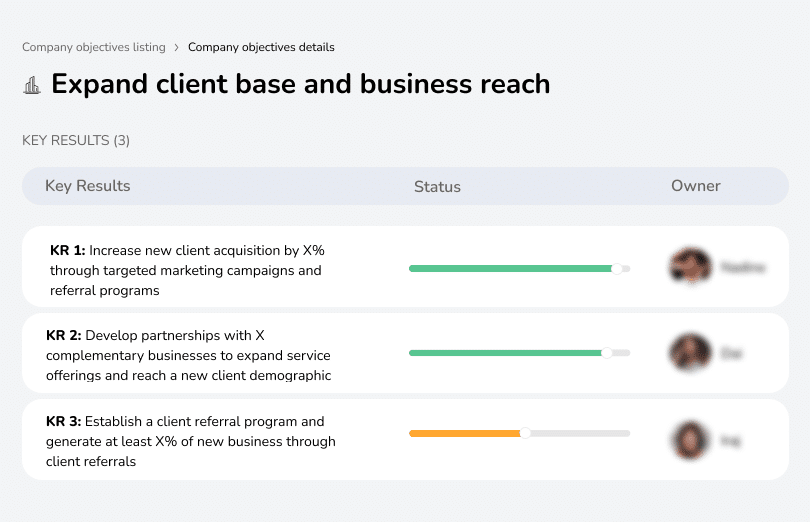Screen dimensions: 810x522
Task: Click the KR 2 owner avatar
Action: pos(690,352)
